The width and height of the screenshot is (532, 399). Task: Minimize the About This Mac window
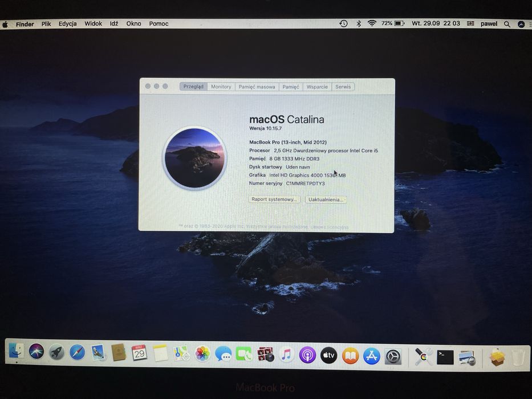point(156,86)
